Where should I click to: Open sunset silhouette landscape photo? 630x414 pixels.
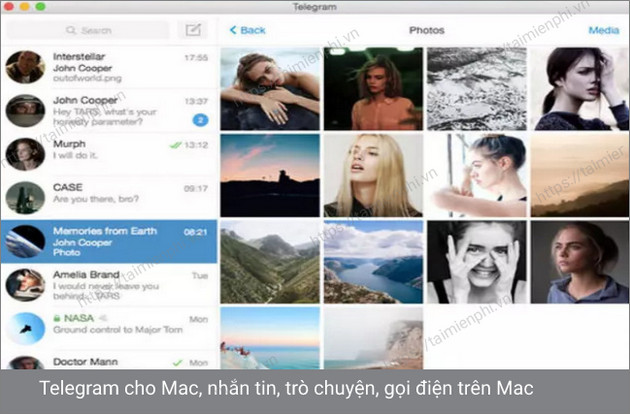[270, 176]
